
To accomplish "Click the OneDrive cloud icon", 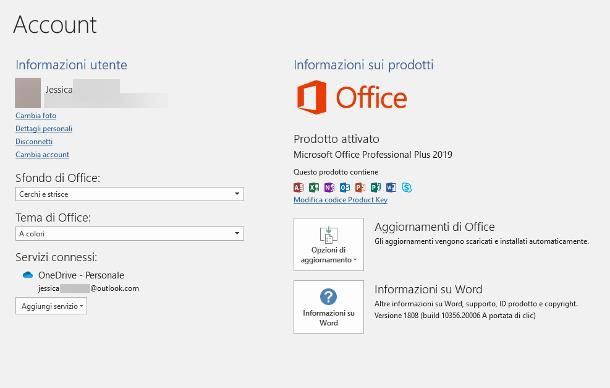I will pos(28,275).
